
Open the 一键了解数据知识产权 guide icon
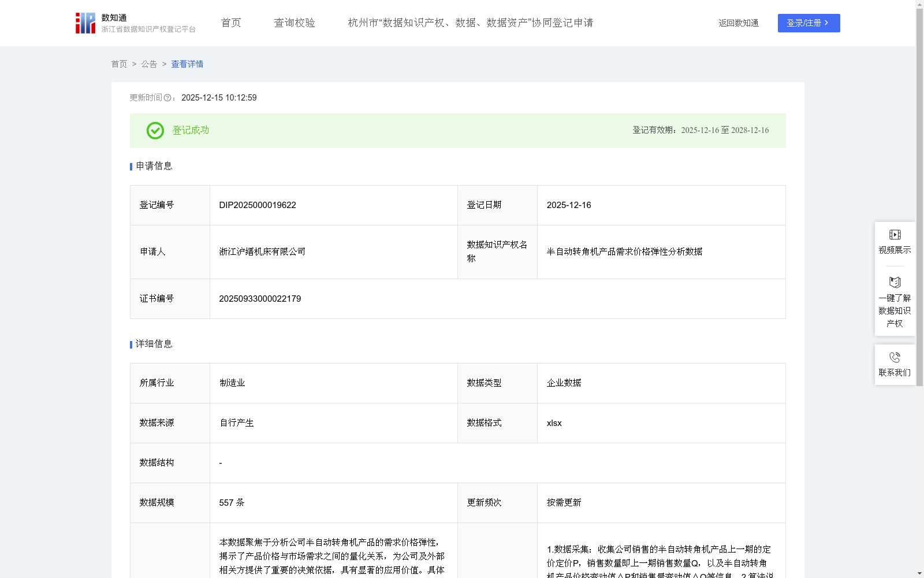coord(895,283)
